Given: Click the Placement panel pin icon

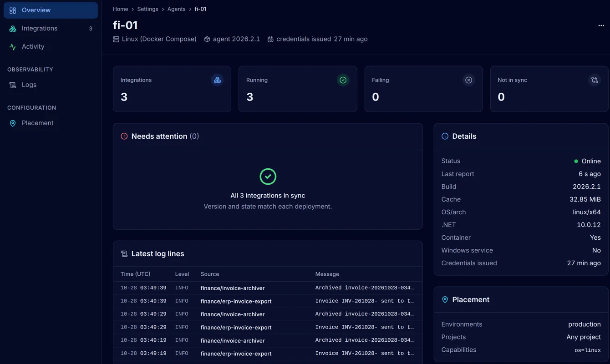Looking at the screenshot, I should coord(445,299).
